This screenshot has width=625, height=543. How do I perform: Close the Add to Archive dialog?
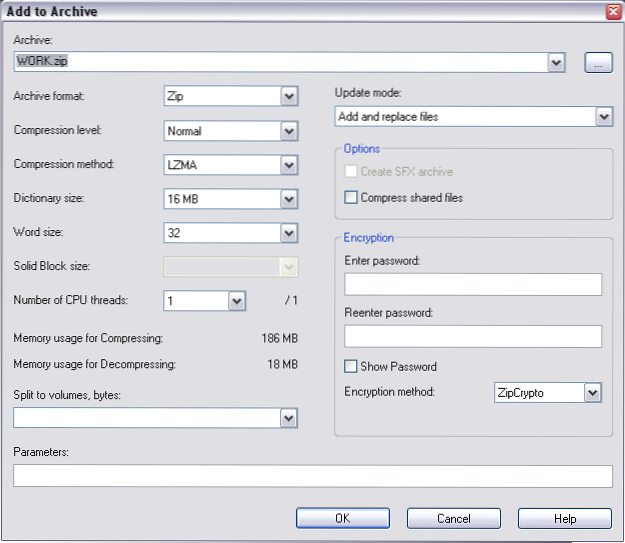(612, 11)
